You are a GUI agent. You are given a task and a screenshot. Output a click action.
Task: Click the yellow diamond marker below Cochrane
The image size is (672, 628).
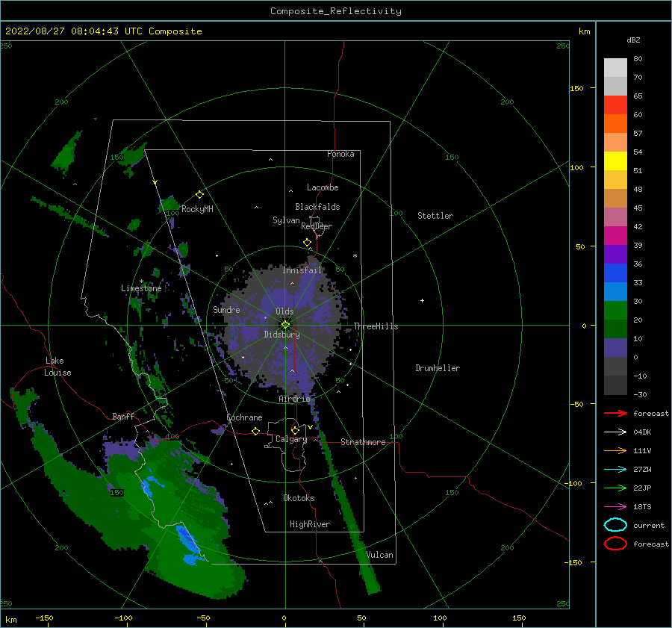pos(256,431)
